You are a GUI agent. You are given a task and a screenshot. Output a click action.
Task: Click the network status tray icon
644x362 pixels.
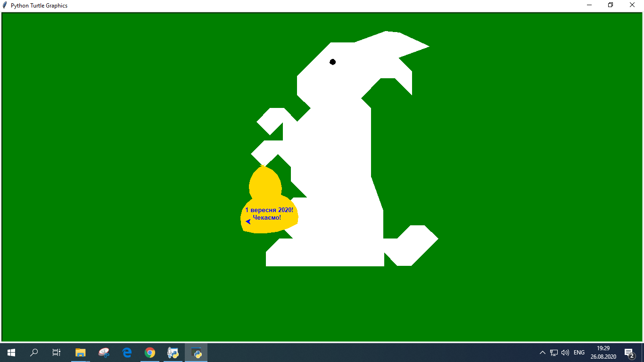pyautogui.click(x=554, y=352)
